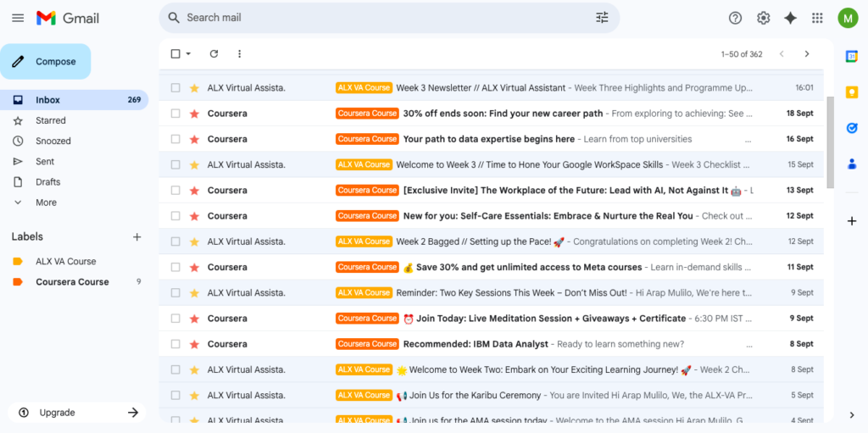
Task: Click the inbox vertical scrollbar thumb
Action: click(830, 142)
